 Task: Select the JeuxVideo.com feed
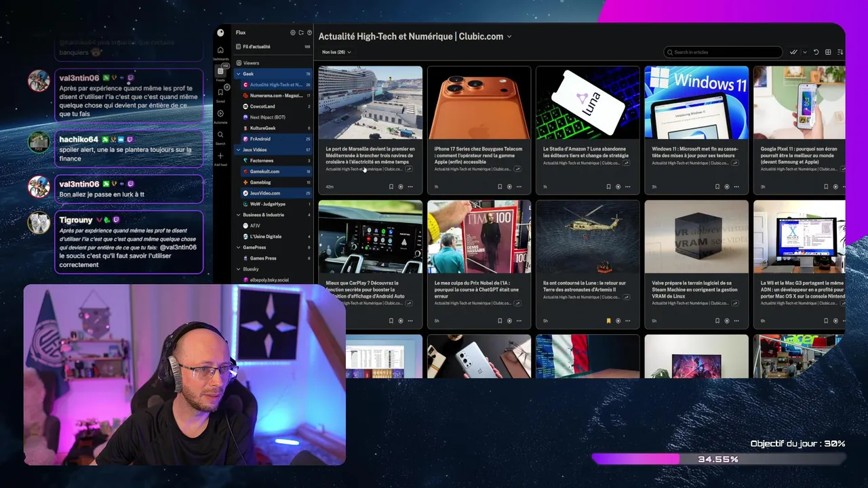277,193
